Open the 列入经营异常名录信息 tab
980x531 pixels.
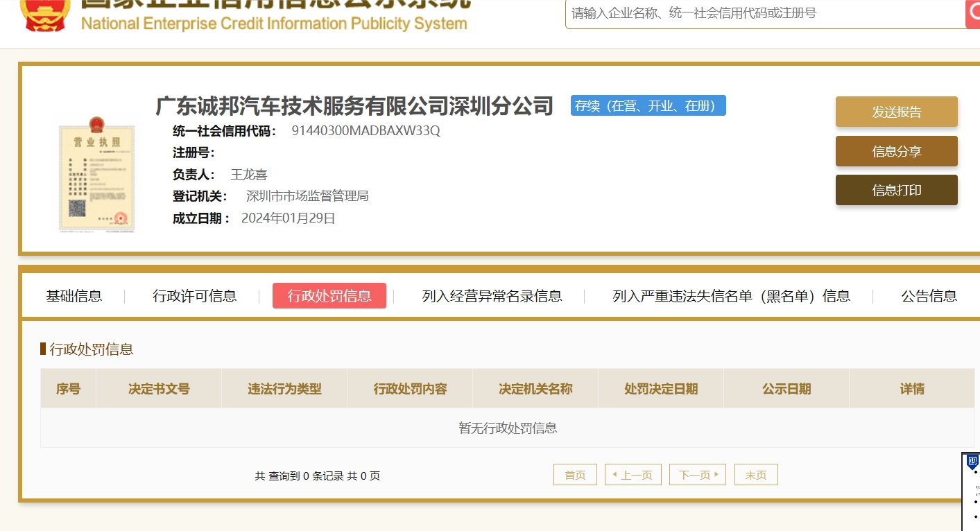click(492, 296)
